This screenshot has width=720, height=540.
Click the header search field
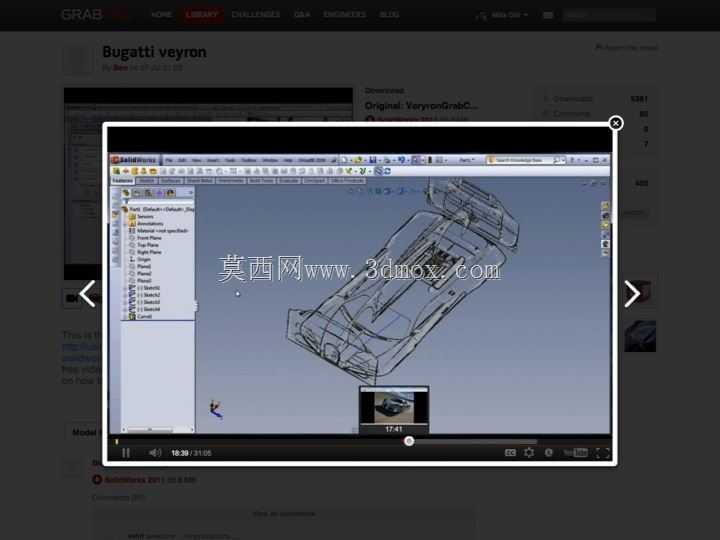coord(609,15)
